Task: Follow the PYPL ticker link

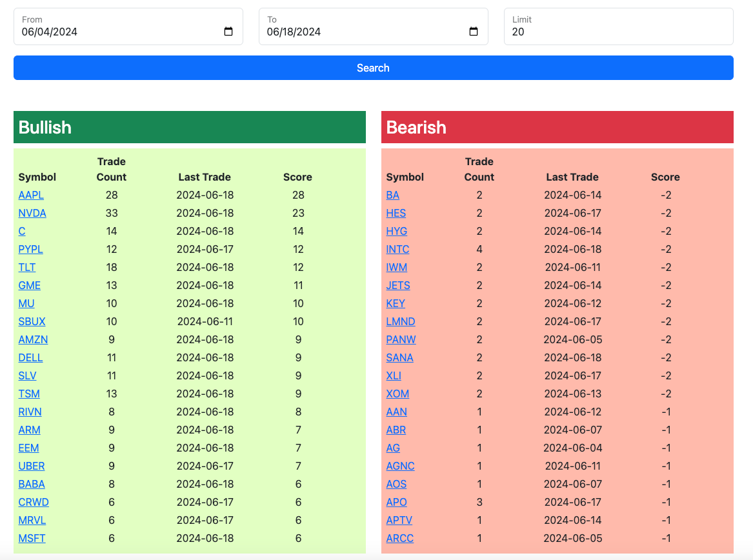Action: tap(31, 249)
